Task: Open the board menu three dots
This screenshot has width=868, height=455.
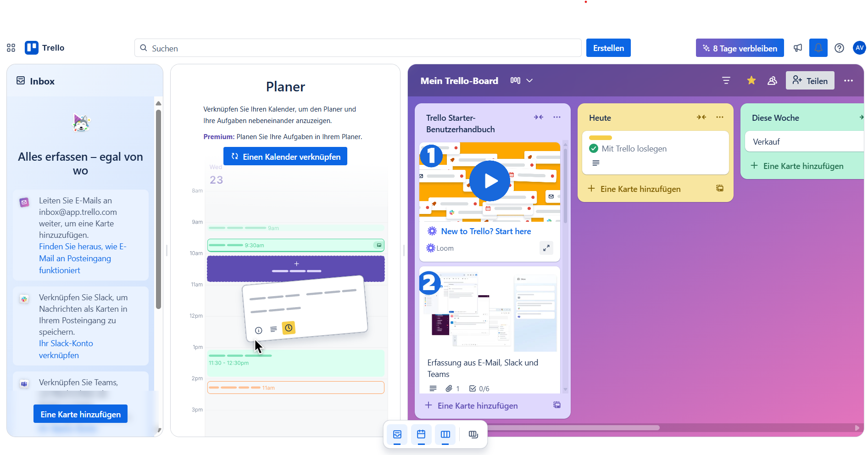Action: pos(848,80)
